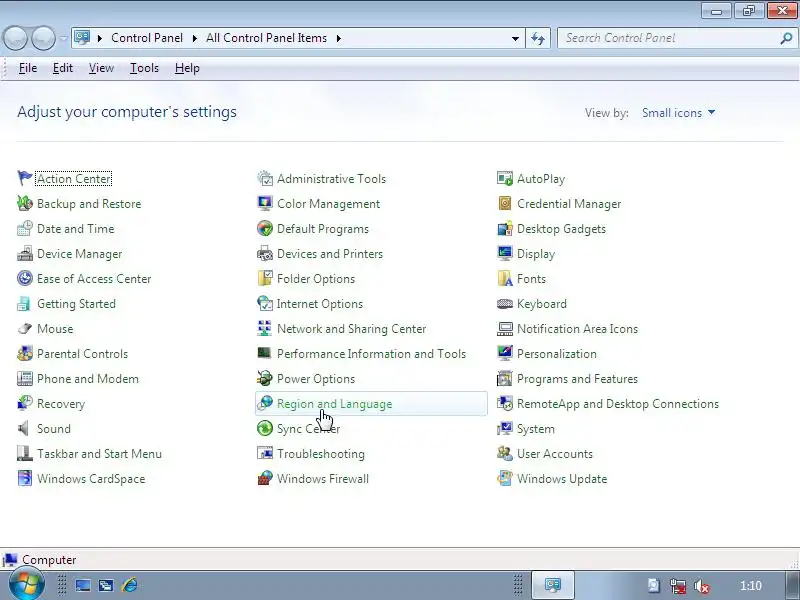800x600 pixels.
Task: Click Control Panel in the breadcrumb
Action: (147, 38)
